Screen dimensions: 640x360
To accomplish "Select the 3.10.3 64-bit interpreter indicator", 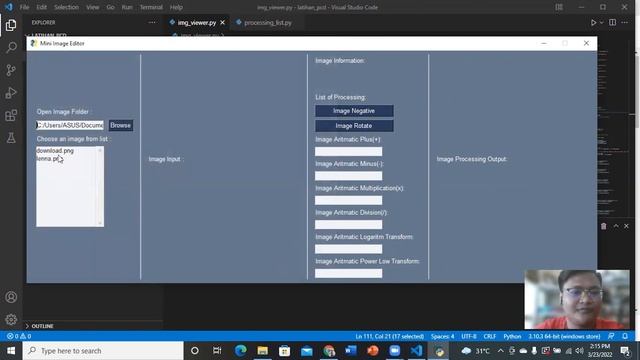I will pos(564,336).
